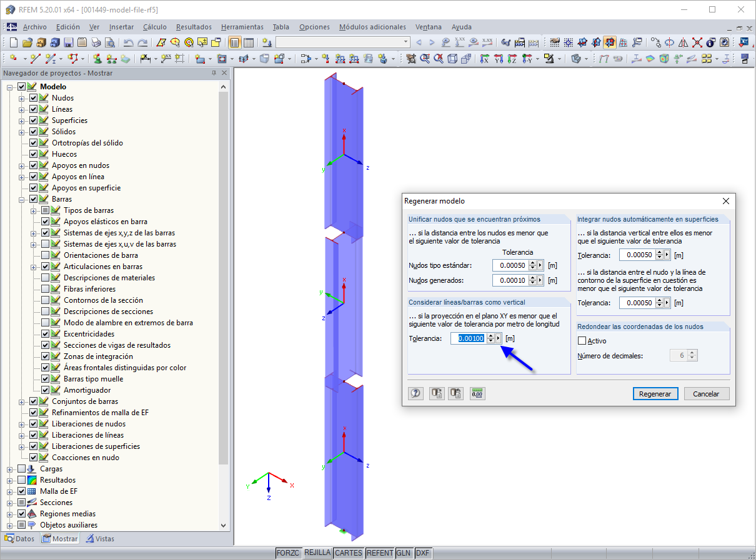Toggle the Resultados checkbox
The image size is (756, 560).
click(x=22, y=480)
